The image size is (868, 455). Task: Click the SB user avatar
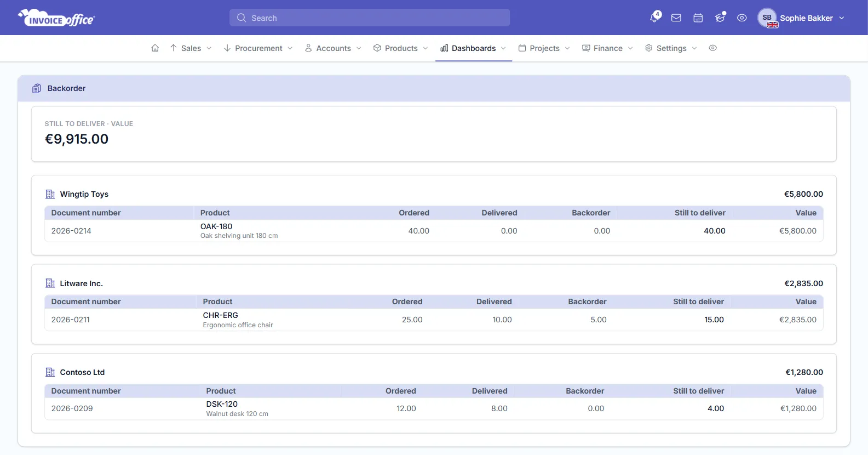click(x=767, y=18)
